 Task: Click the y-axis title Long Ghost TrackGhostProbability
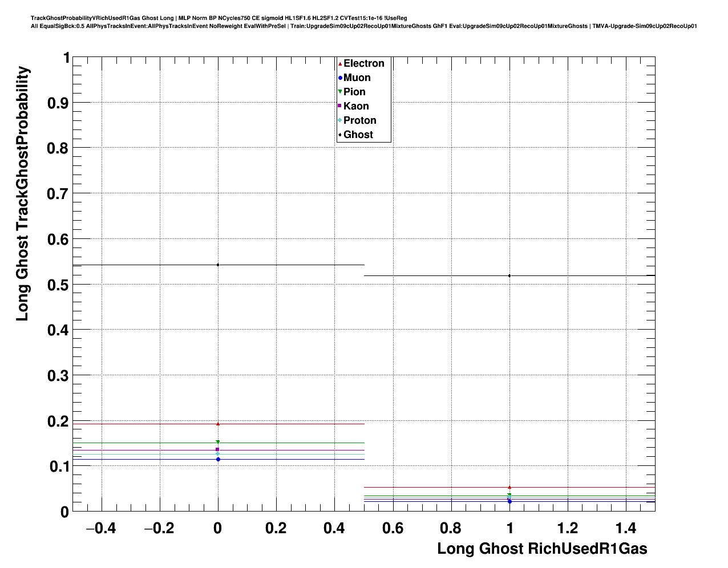pos(22,193)
